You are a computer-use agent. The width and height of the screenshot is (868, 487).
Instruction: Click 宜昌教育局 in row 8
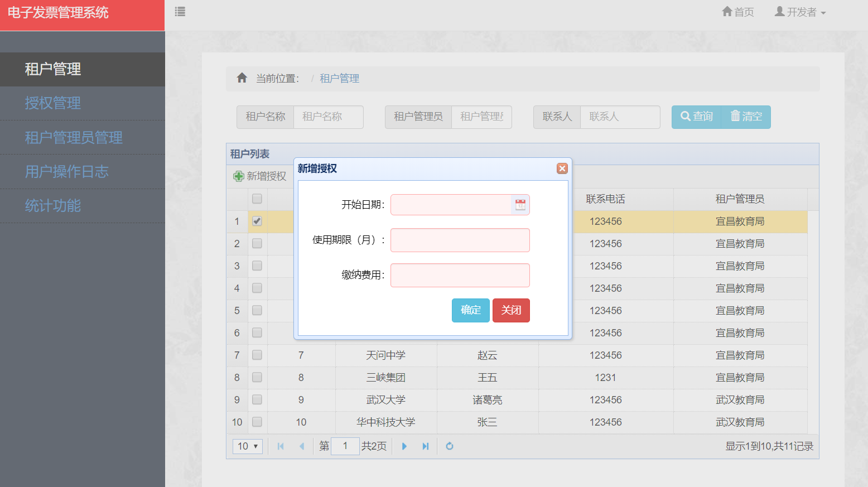click(740, 378)
